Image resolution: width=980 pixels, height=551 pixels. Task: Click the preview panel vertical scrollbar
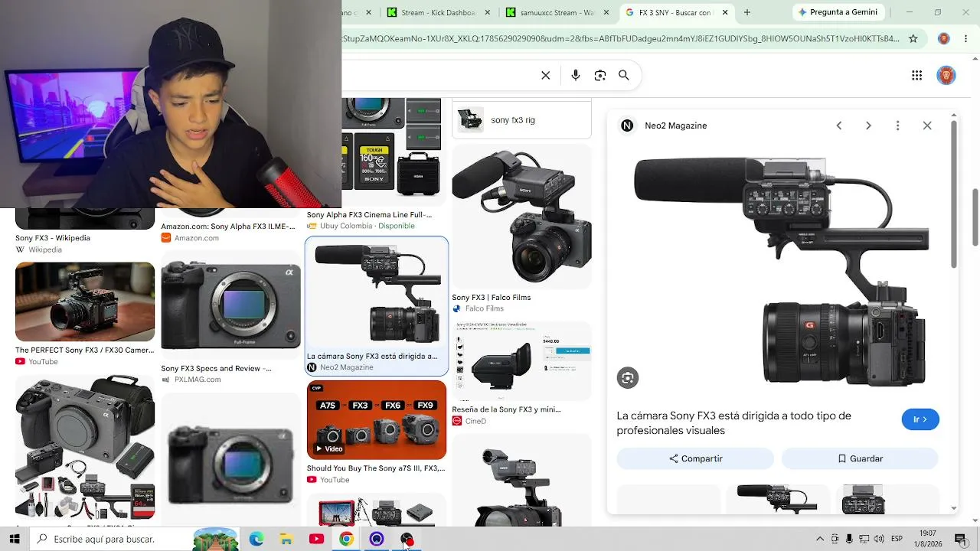coord(954,195)
